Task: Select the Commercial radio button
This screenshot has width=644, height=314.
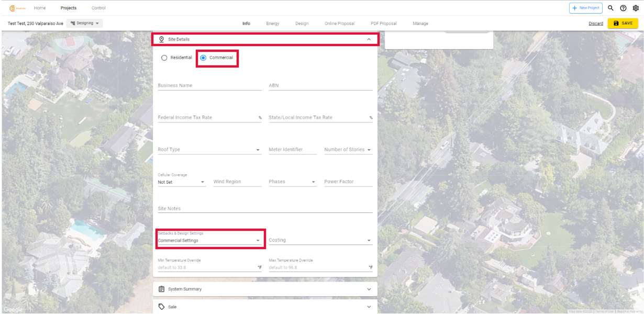Action: (204, 58)
